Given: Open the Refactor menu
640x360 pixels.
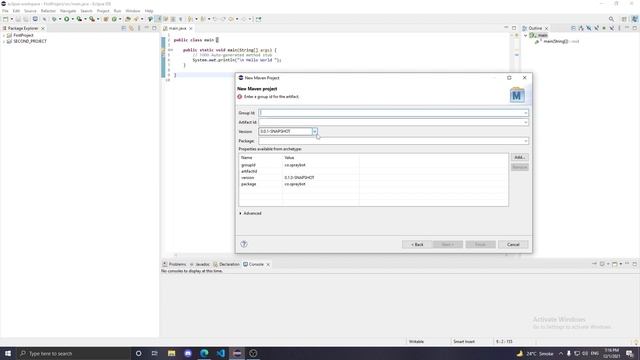Looking at the screenshot, I should (48, 11).
